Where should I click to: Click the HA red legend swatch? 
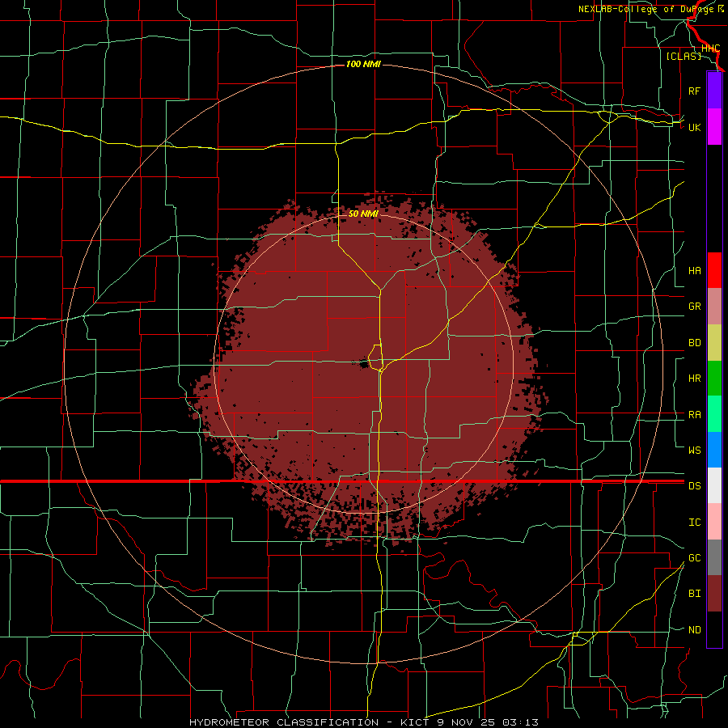(x=714, y=270)
